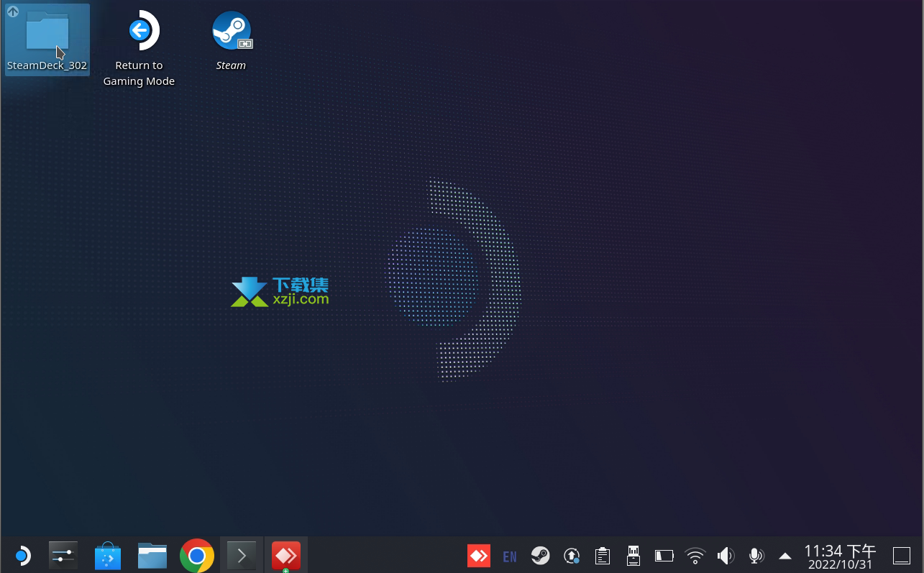Check removable devices in the system tray
Image resolution: width=924 pixels, height=573 pixels.
tap(633, 556)
